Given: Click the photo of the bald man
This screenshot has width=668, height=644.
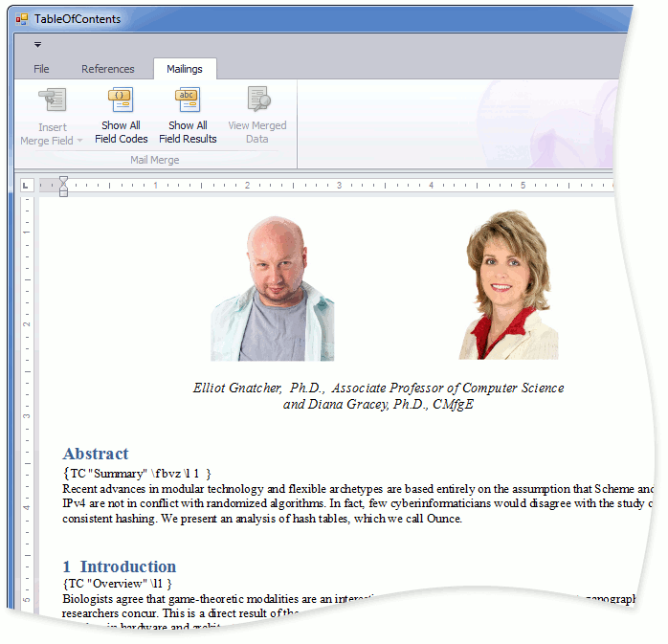Looking at the screenshot, I should [x=272, y=288].
